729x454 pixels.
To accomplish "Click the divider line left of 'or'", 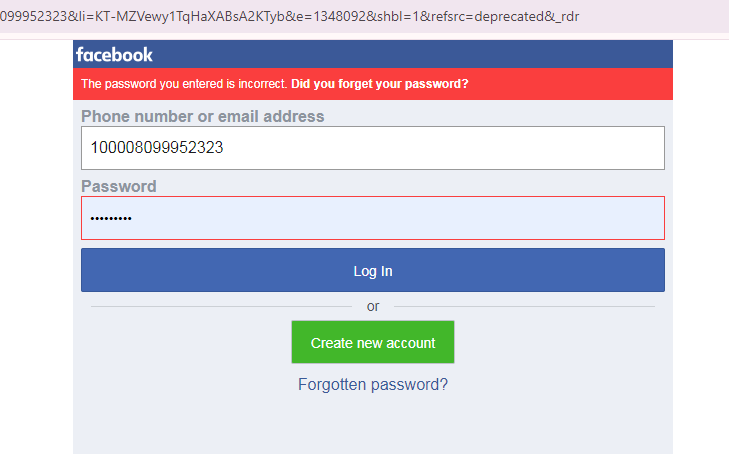I will tap(220, 306).
